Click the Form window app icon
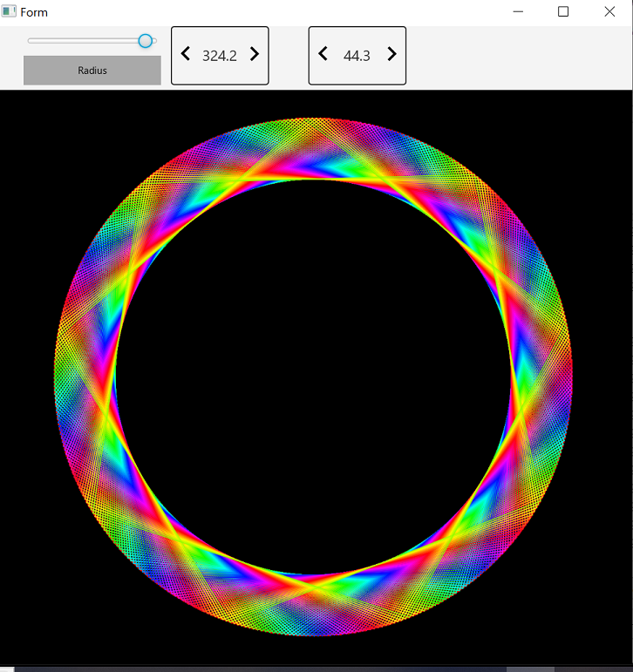633x672 pixels. [9, 11]
